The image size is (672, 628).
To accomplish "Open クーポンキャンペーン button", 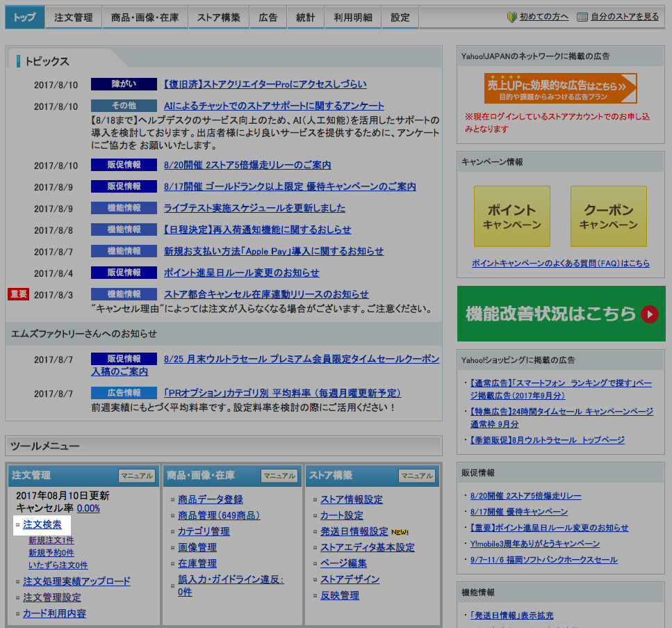I will [x=609, y=216].
